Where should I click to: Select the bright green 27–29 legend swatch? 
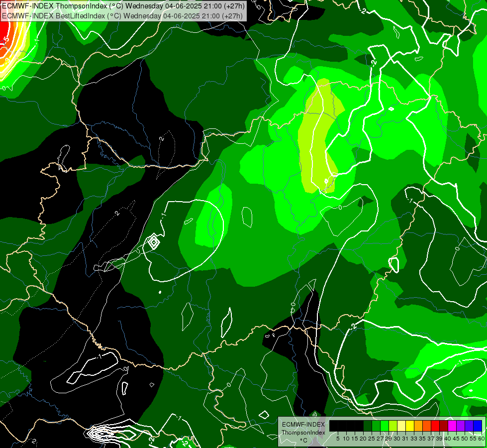[x=385, y=426]
